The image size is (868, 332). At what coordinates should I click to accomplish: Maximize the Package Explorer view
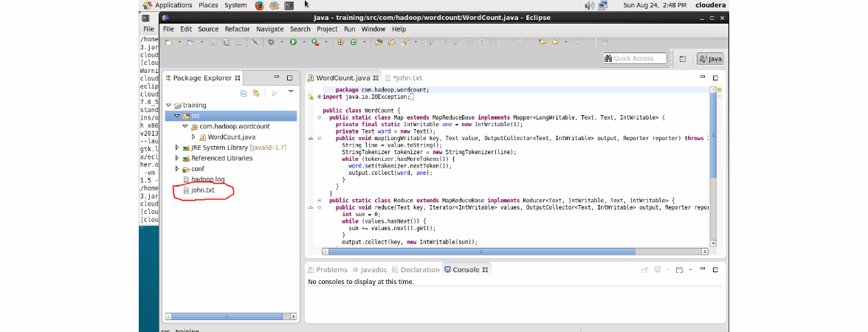289,78
